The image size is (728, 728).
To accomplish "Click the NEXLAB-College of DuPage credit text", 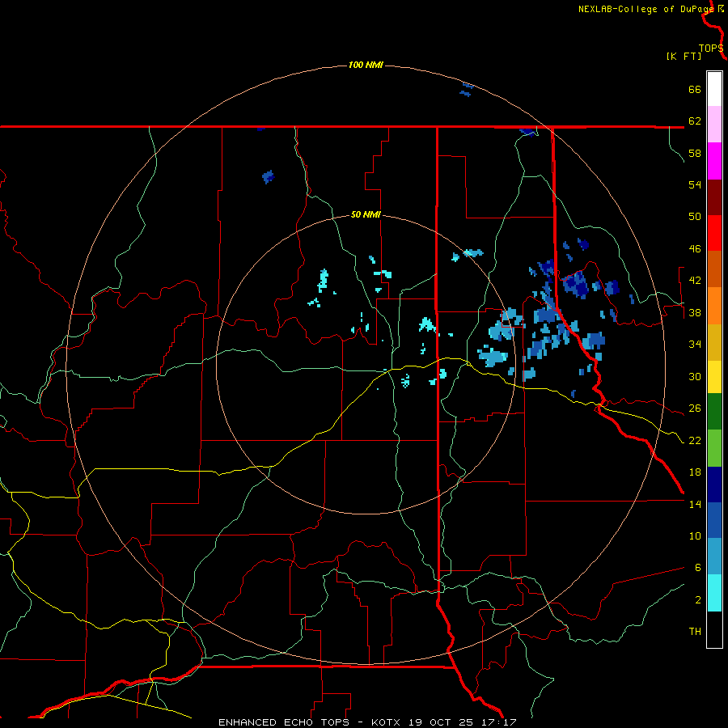I will (645, 9).
